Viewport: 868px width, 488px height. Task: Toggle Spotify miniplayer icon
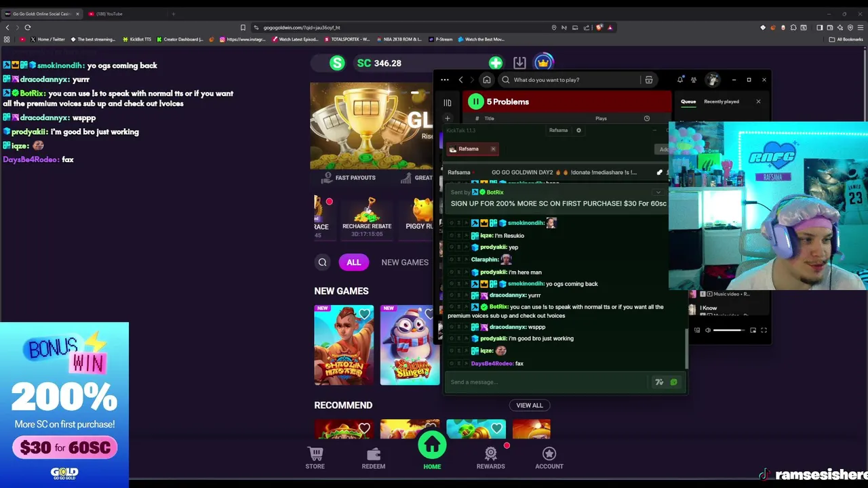(x=753, y=330)
